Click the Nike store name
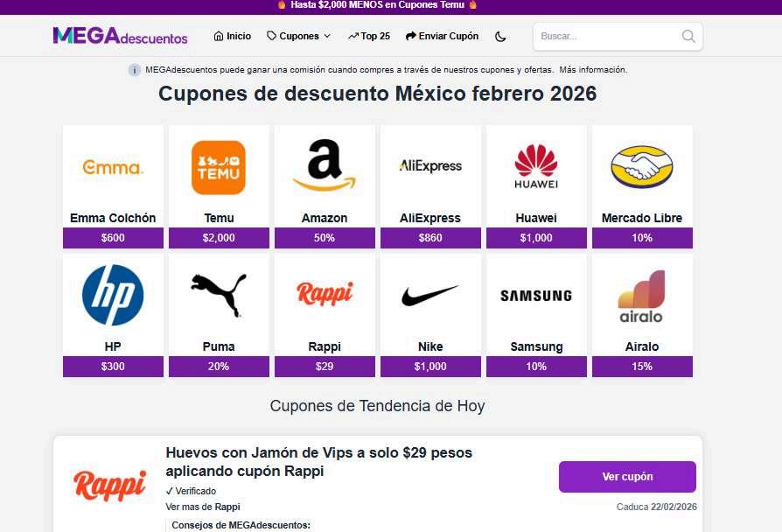Viewport: 782px width, 532px height. click(430, 346)
